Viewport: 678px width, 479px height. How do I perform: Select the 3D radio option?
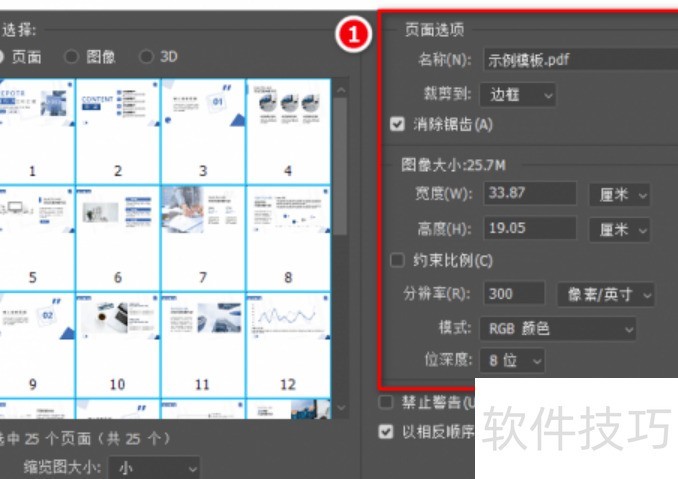(x=146, y=57)
